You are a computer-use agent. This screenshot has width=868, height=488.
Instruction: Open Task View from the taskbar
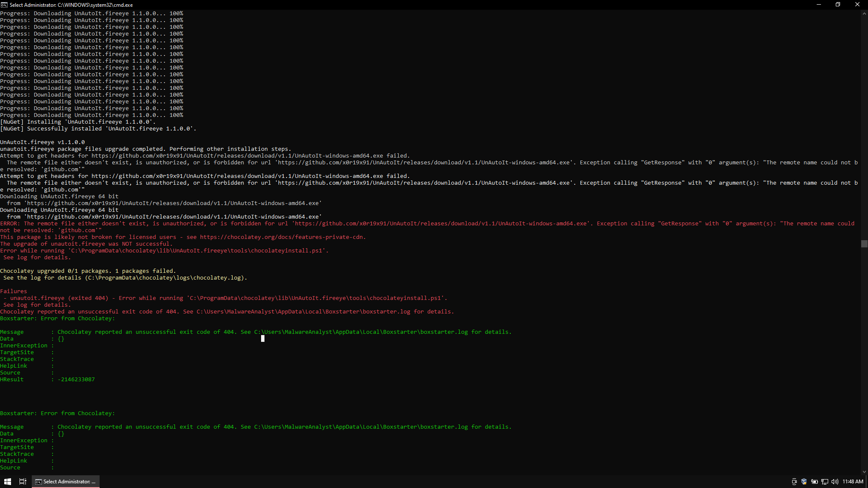pos(23,482)
